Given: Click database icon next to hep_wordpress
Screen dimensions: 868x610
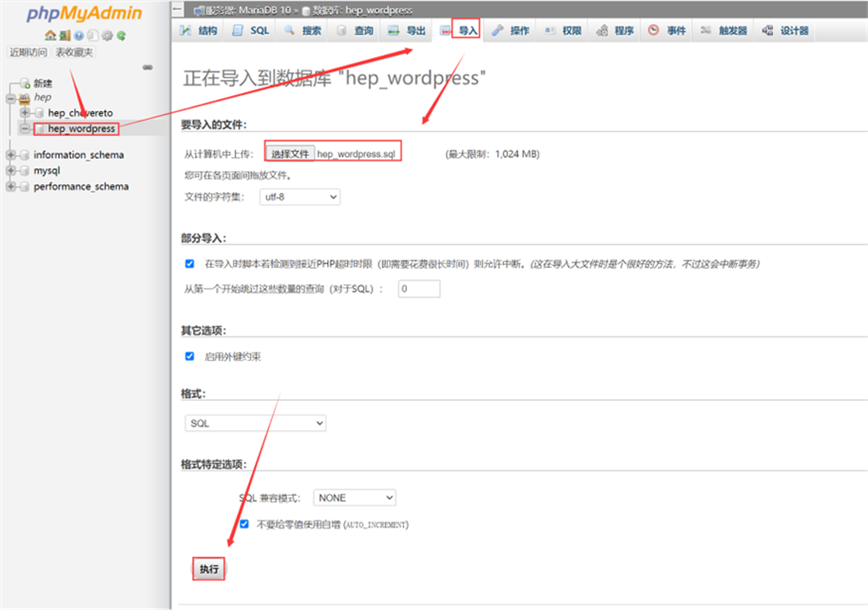Looking at the screenshot, I should click(x=40, y=129).
